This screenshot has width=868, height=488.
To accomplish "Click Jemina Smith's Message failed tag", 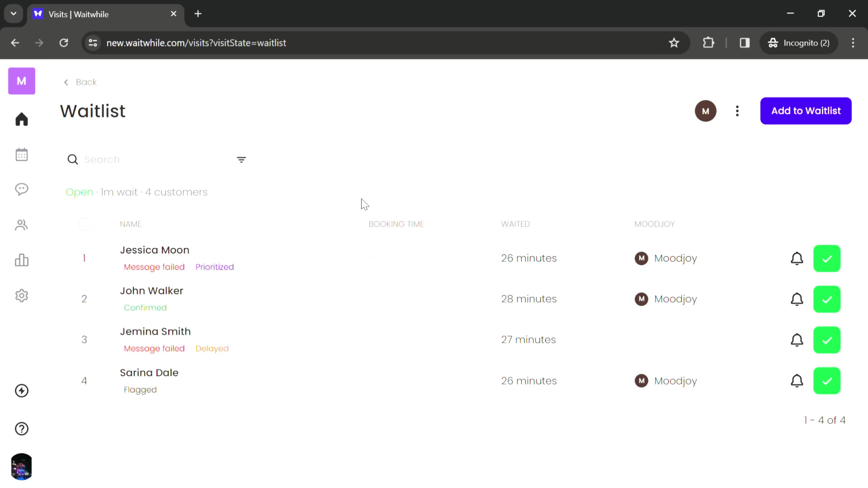I will click(x=154, y=349).
